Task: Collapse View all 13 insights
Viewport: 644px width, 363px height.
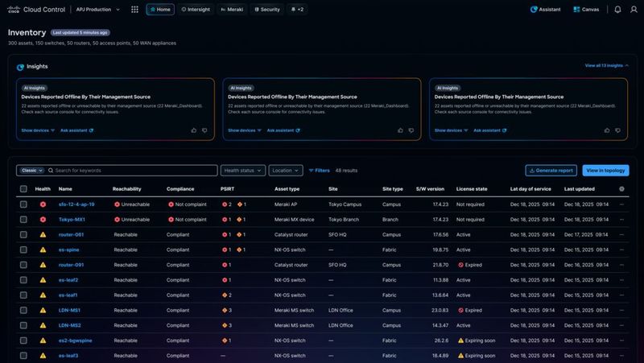Action: click(607, 65)
